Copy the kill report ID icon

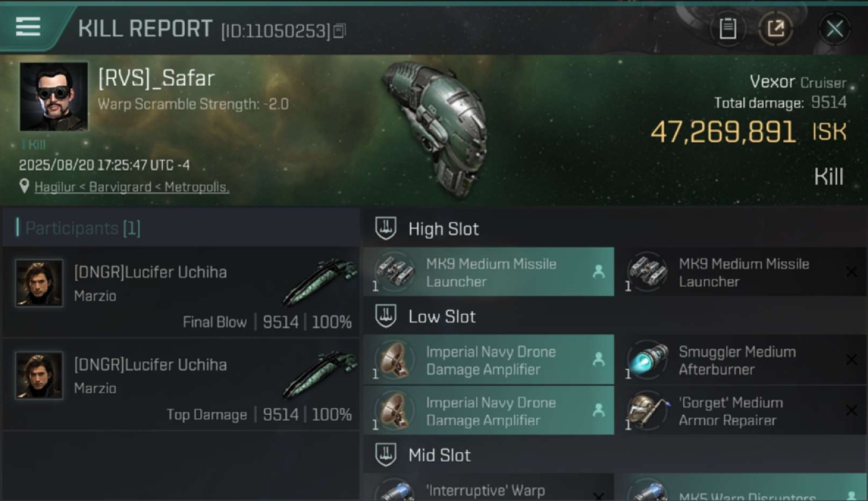point(339,31)
